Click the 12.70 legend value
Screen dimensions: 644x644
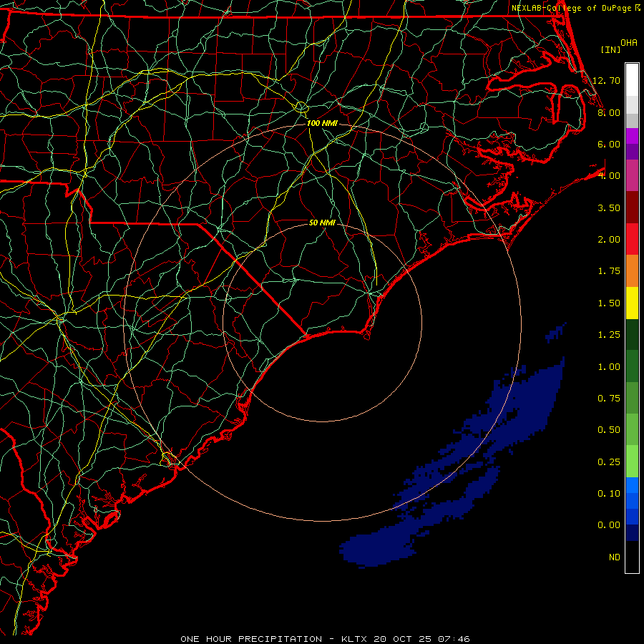[606, 80]
